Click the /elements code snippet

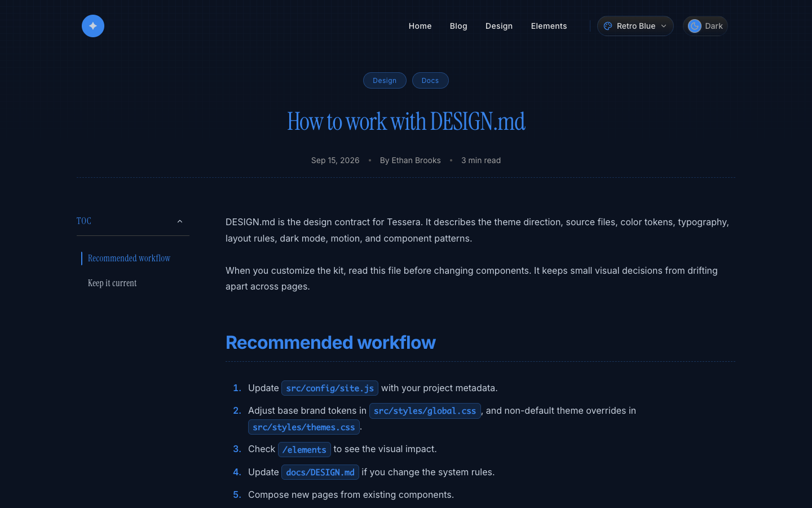[x=304, y=449]
